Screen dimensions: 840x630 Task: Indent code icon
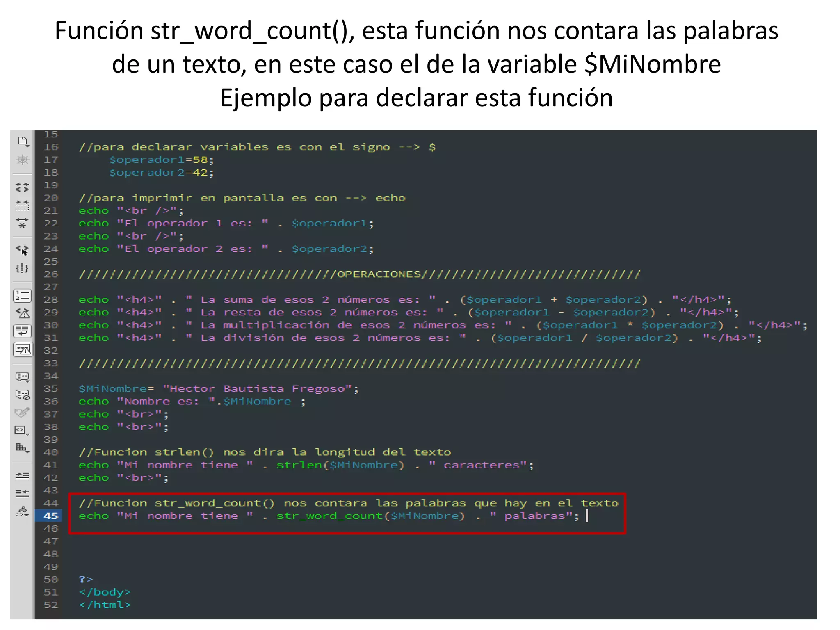(x=23, y=475)
